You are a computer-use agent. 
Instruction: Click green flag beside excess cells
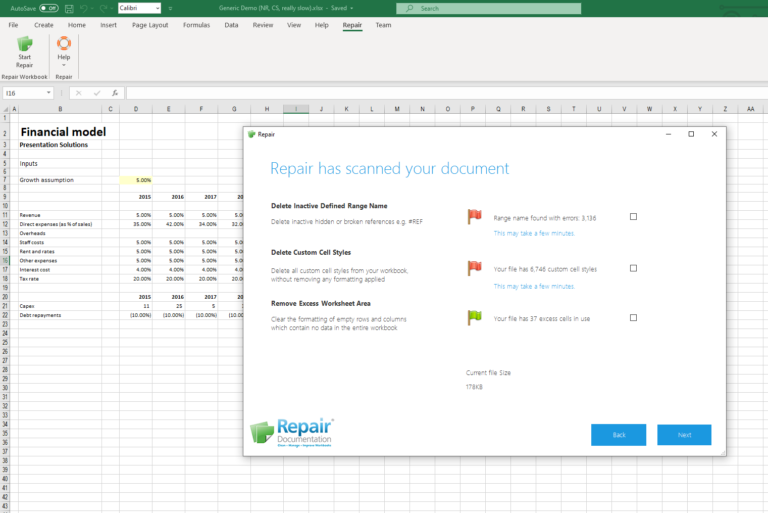point(474,318)
